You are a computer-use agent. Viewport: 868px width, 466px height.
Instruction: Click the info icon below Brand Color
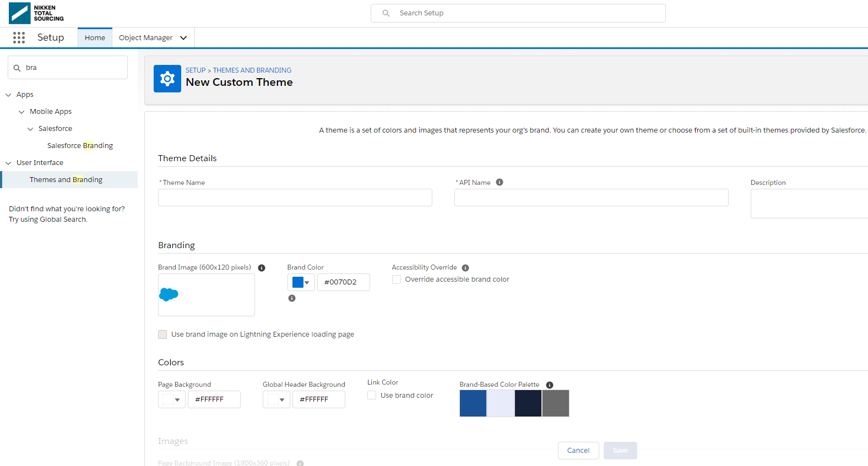[292, 298]
